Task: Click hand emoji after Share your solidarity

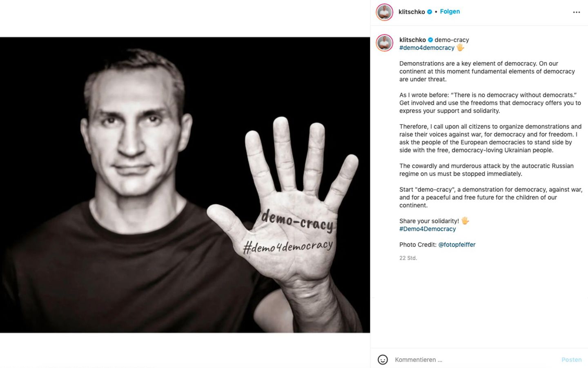Action: (465, 221)
